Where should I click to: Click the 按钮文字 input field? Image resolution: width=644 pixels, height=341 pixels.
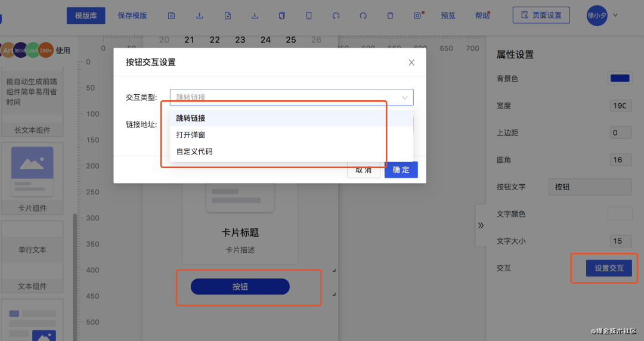point(590,187)
